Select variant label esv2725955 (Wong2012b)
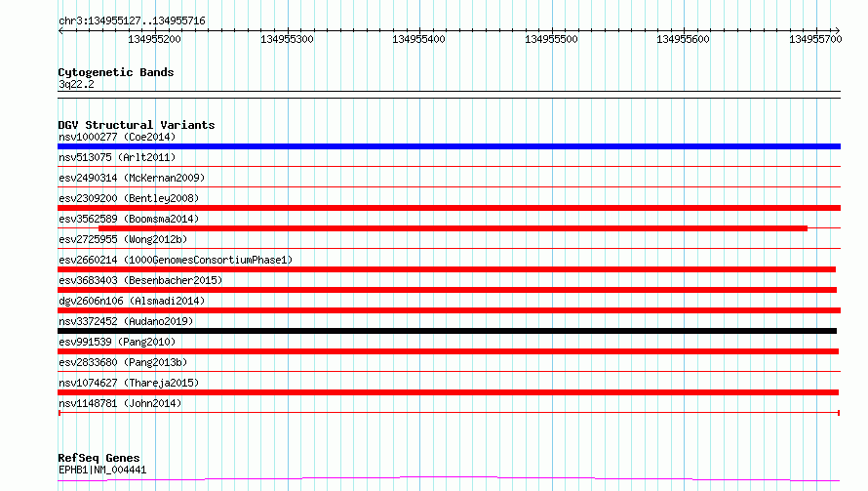The image size is (868, 491). pyautogui.click(x=123, y=239)
